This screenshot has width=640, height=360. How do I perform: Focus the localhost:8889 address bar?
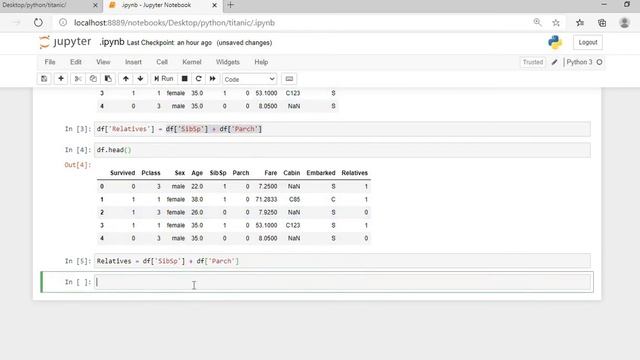coord(174,23)
